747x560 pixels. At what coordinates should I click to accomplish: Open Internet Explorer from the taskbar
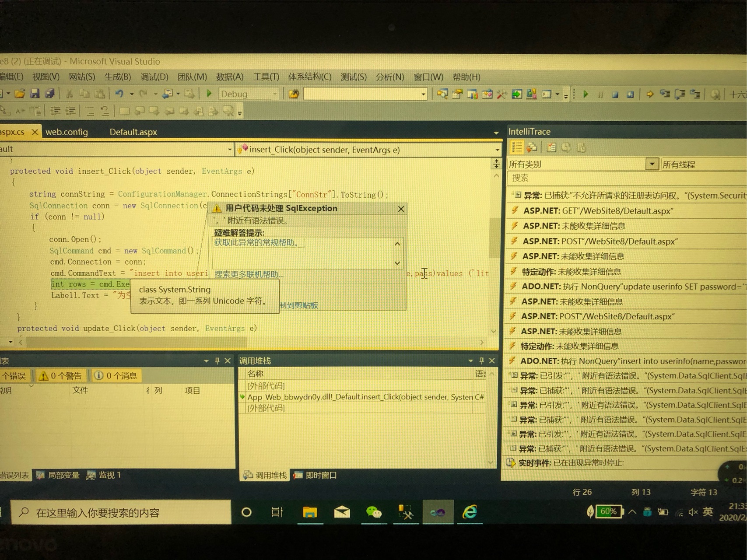point(470,511)
